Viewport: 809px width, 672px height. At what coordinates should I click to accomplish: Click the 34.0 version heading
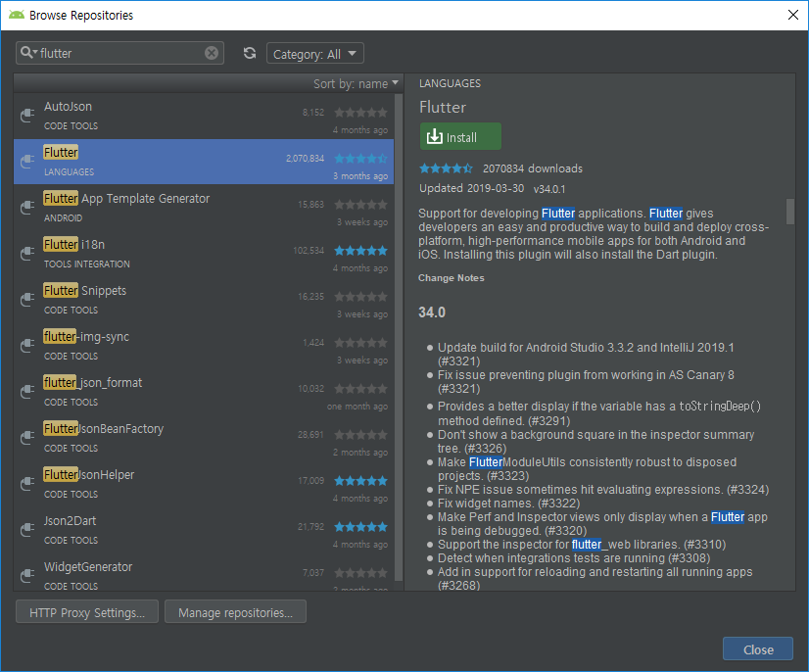pyautogui.click(x=432, y=312)
